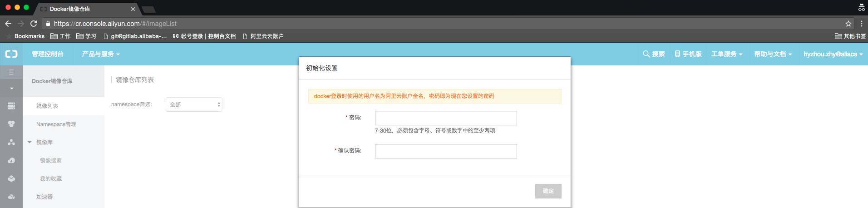Collapse the sidebar caret arrow
The width and height of the screenshot is (868, 208).
(11, 88)
